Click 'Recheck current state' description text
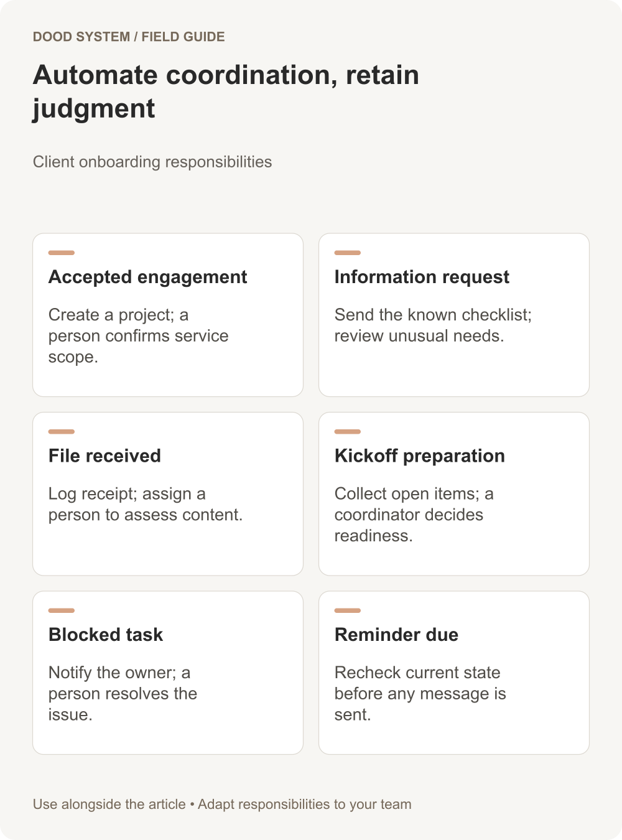 pyautogui.click(x=420, y=693)
